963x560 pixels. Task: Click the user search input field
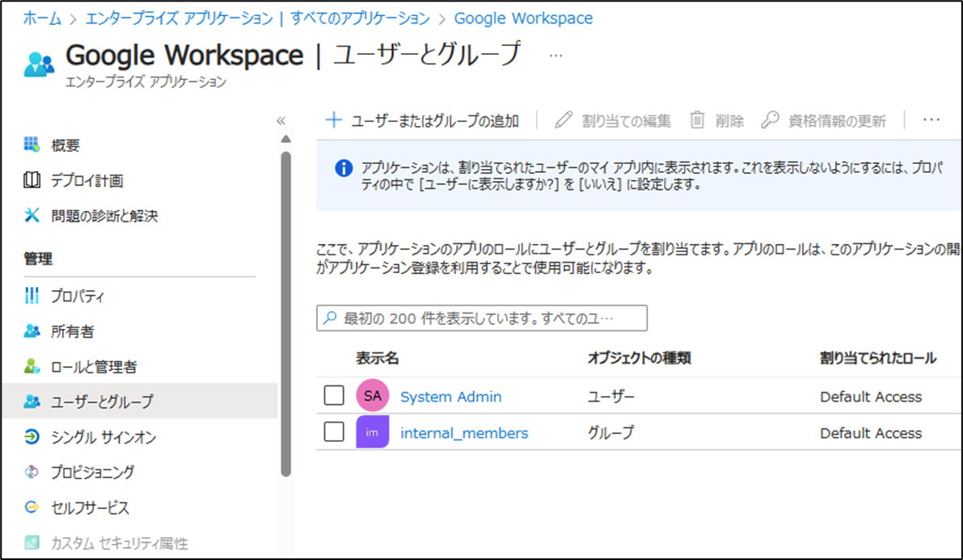click(x=482, y=318)
